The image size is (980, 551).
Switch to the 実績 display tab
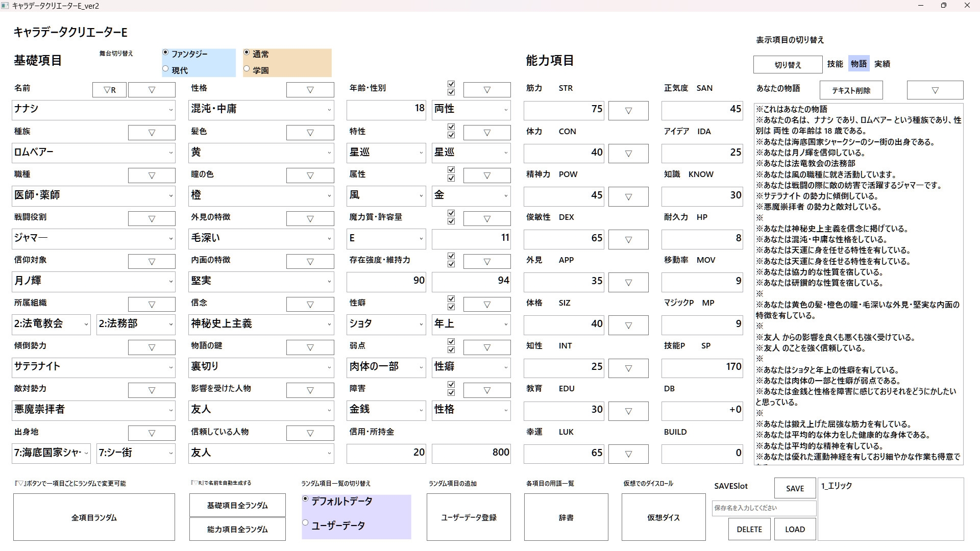pyautogui.click(x=882, y=64)
